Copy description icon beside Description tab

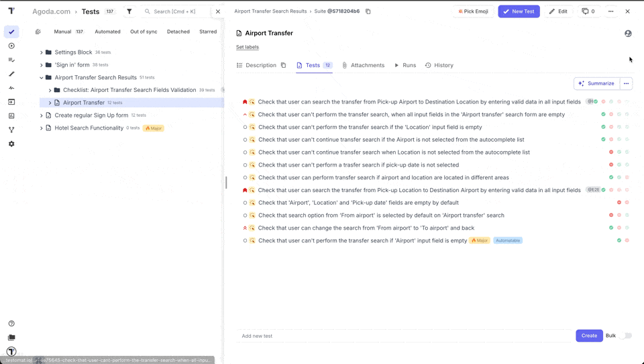(283, 65)
